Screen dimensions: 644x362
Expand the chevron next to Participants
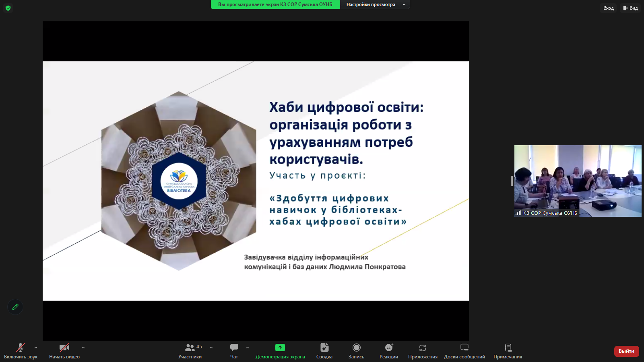[211, 348]
